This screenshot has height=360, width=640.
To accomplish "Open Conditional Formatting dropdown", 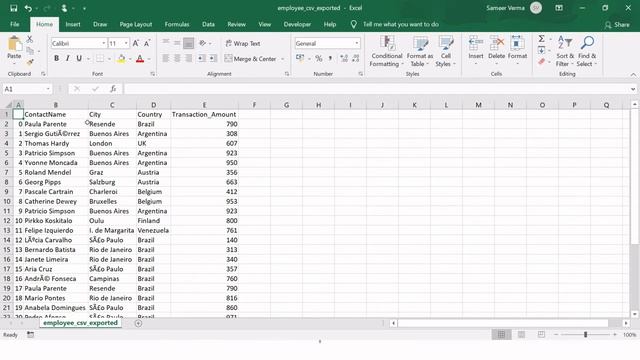I will [x=386, y=51].
